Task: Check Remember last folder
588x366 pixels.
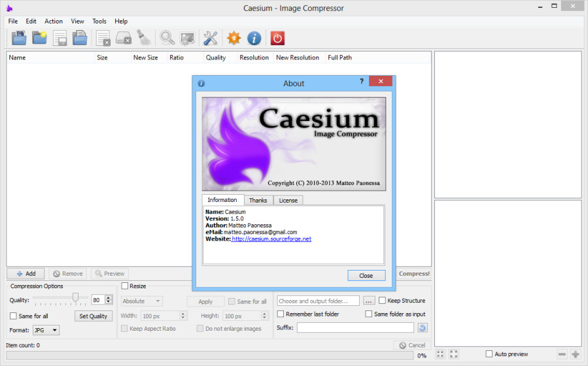Action: click(x=281, y=314)
